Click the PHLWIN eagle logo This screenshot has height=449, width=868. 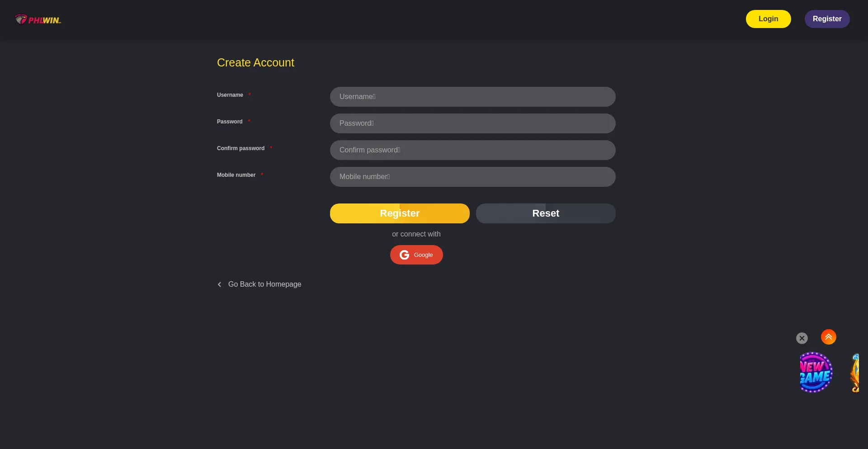[38, 19]
